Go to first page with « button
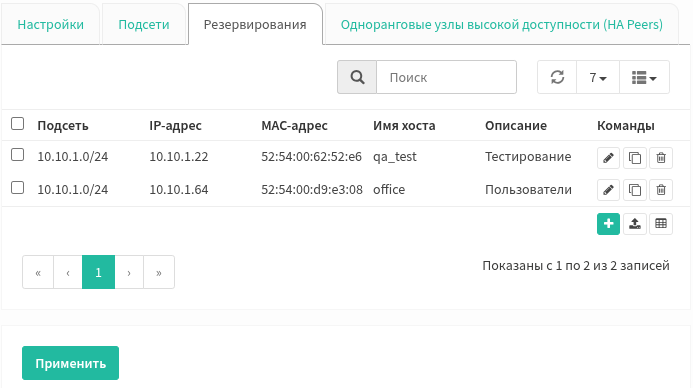 click(x=38, y=272)
